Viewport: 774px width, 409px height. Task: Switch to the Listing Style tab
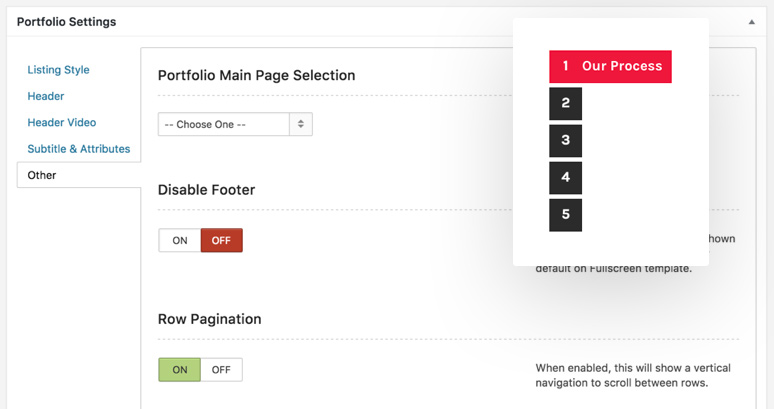pos(58,70)
